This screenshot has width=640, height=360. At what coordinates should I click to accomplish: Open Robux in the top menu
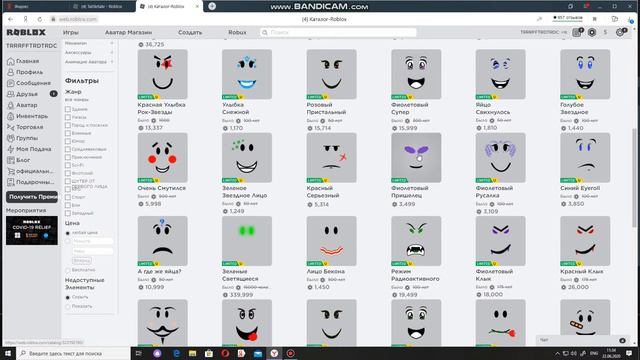click(x=237, y=32)
